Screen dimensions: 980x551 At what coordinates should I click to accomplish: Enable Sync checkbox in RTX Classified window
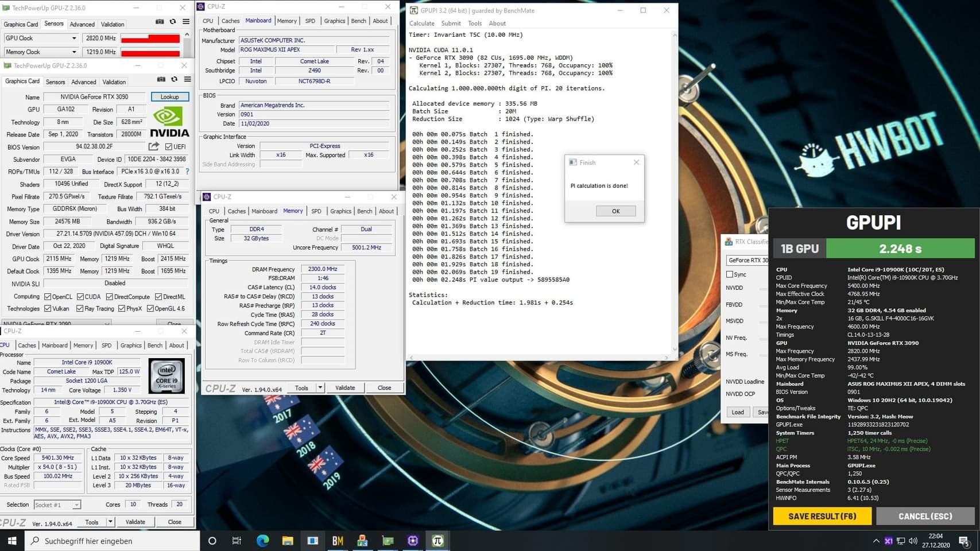pos(730,274)
